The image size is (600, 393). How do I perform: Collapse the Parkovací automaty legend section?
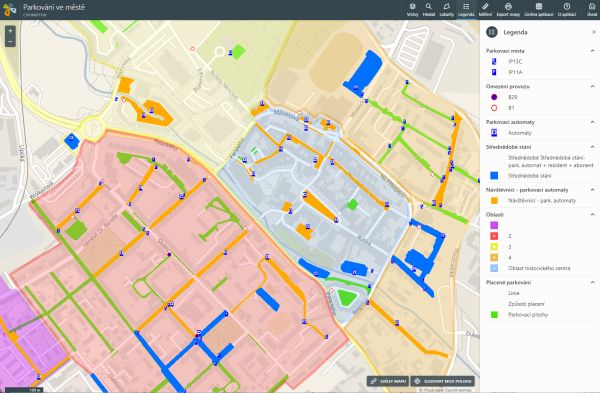tap(592, 122)
